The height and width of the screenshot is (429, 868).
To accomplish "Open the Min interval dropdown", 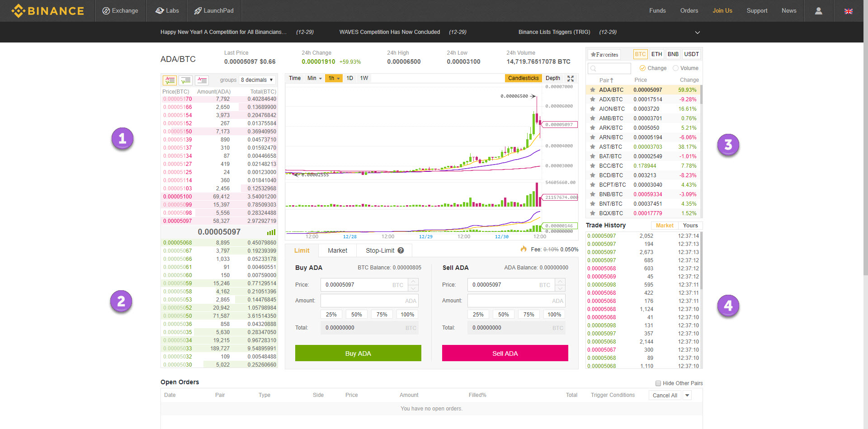I will coord(315,78).
